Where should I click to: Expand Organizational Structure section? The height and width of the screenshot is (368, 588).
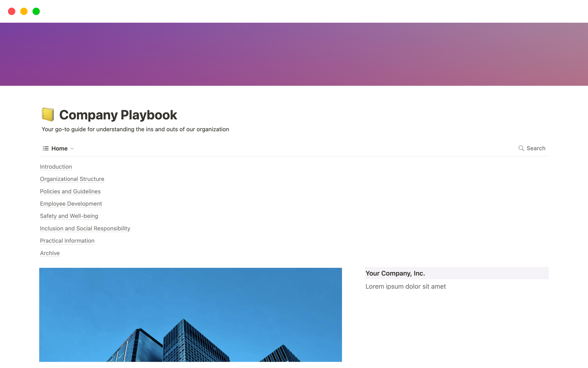click(x=72, y=179)
